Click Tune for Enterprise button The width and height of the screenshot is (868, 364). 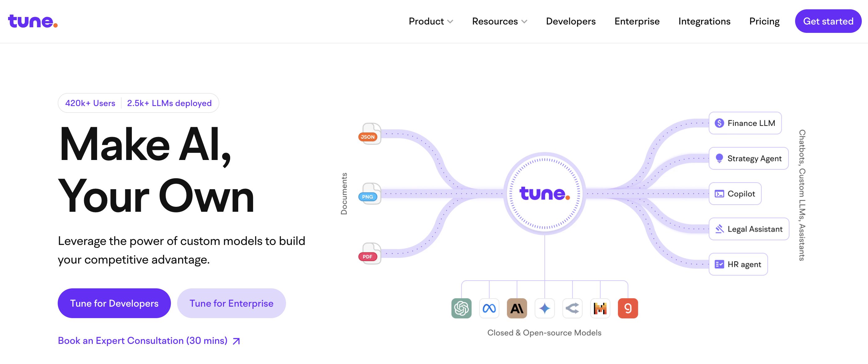(x=231, y=303)
